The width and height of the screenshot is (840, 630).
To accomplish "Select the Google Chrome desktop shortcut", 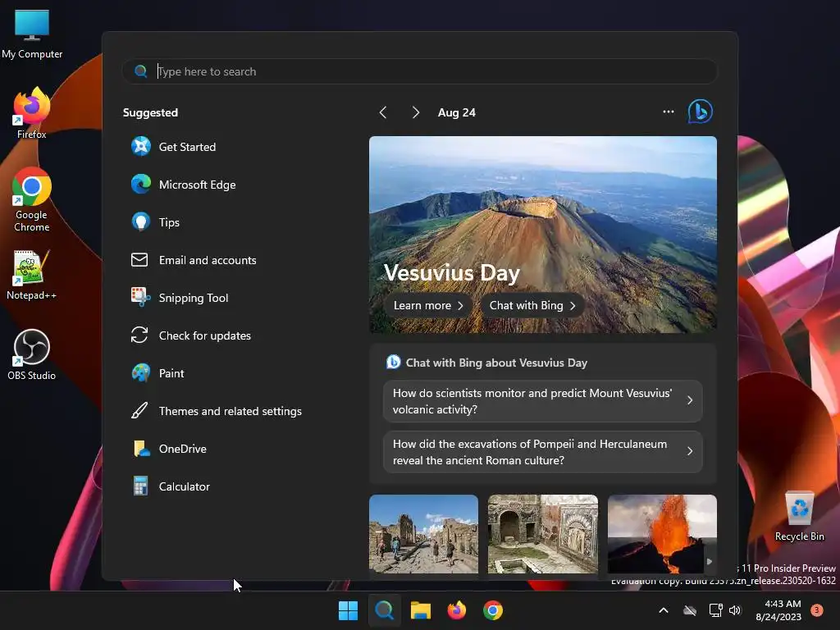I will [32, 199].
